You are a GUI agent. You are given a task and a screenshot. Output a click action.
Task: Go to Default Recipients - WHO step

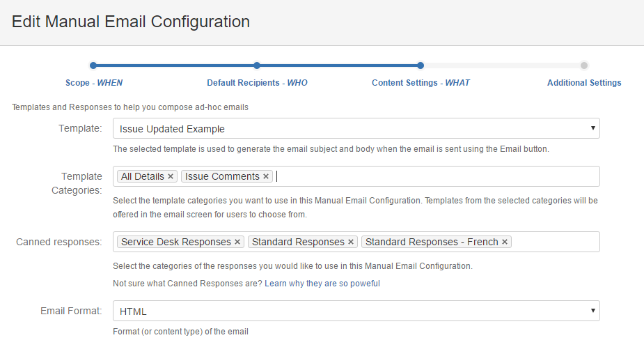click(257, 83)
